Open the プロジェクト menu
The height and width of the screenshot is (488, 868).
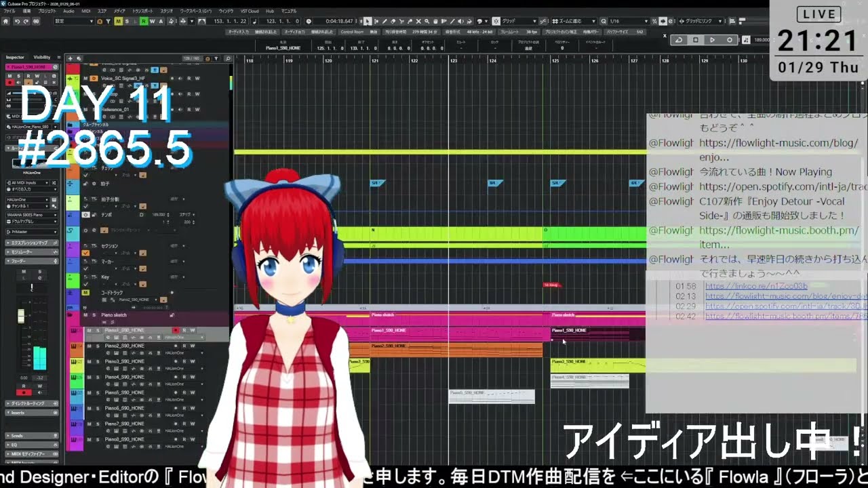[47, 11]
